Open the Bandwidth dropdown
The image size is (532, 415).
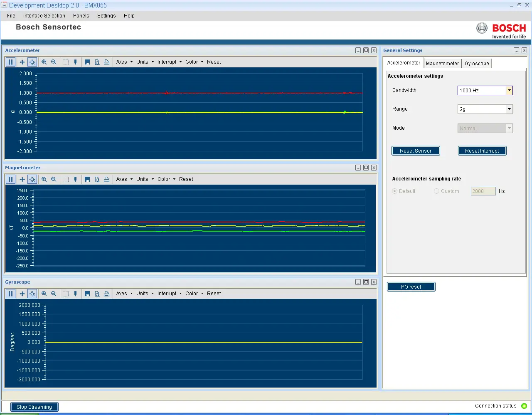click(509, 90)
